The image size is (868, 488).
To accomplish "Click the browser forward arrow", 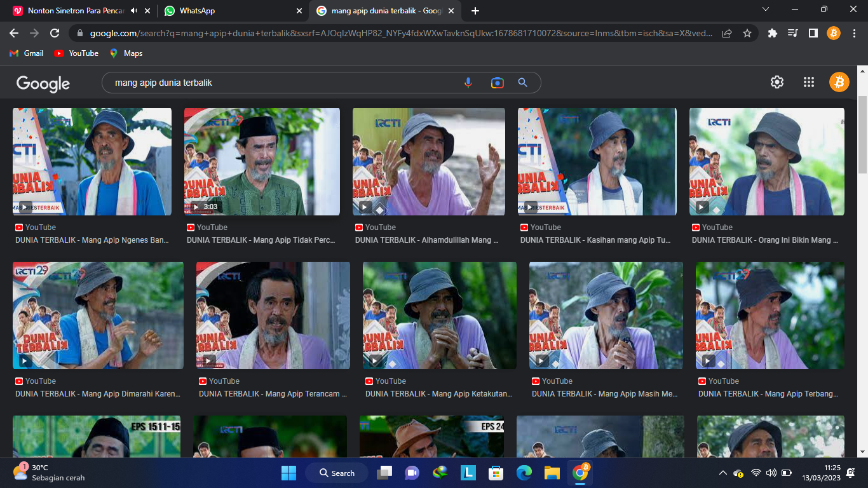I will (x=34, y=33).
